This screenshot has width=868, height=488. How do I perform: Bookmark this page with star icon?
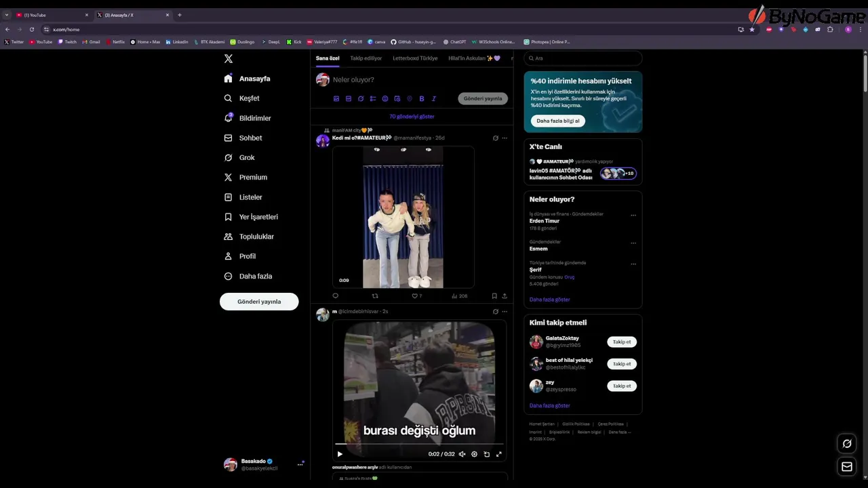tap(752, 30)
